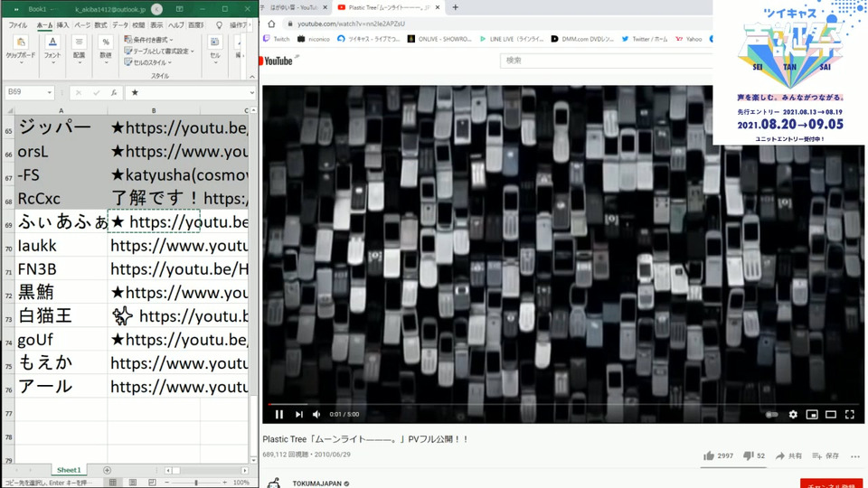Open the Name Box dropdown arrow
Viewport: 868px width, 488px height.
tap(49, 92)
